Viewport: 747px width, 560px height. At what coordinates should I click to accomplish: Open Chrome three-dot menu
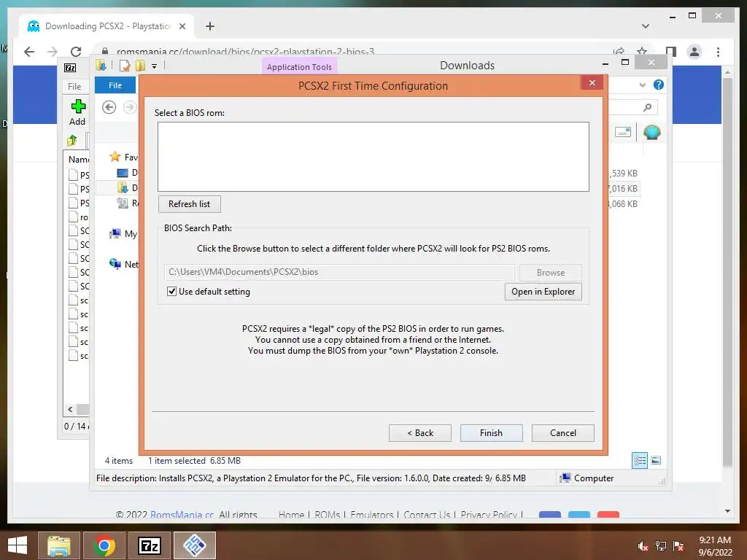[718, 52]
